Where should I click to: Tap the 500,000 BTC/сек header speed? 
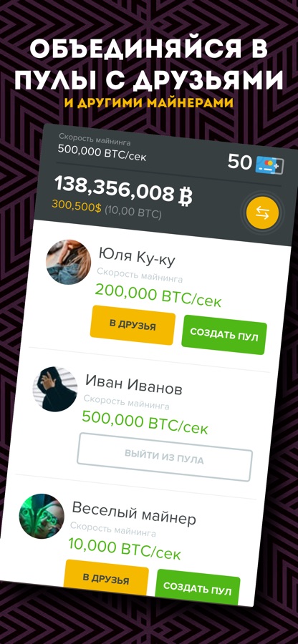coord(102,153)
